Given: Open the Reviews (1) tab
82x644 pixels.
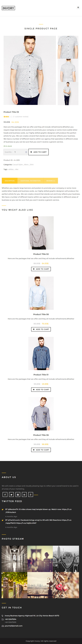Looking at the screenshot, I should coord(51,181).
